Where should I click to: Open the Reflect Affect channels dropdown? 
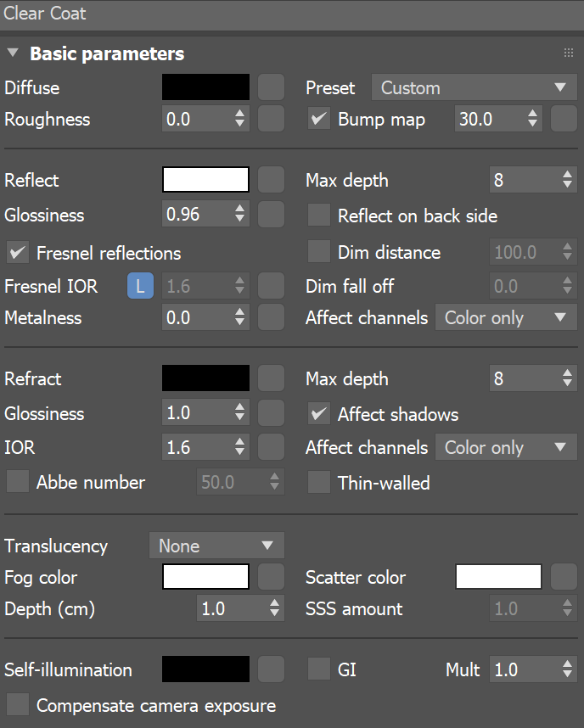coord(506,317)
